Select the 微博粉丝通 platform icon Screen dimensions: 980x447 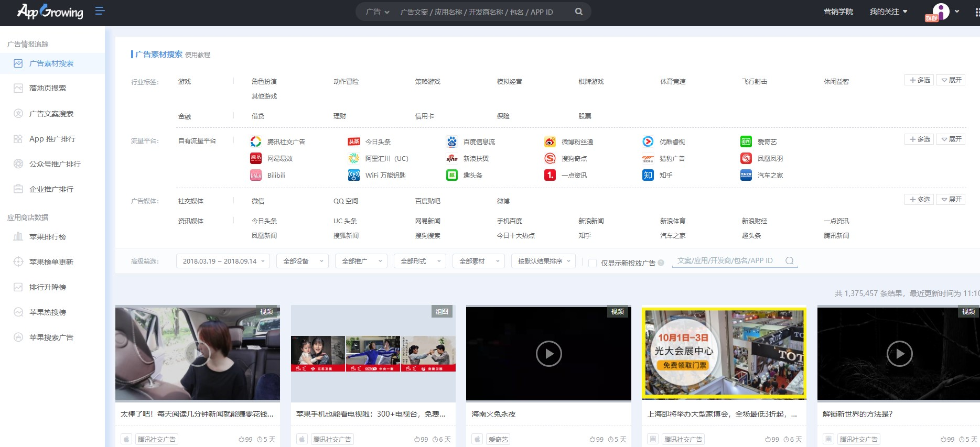(x=550, y=141)
